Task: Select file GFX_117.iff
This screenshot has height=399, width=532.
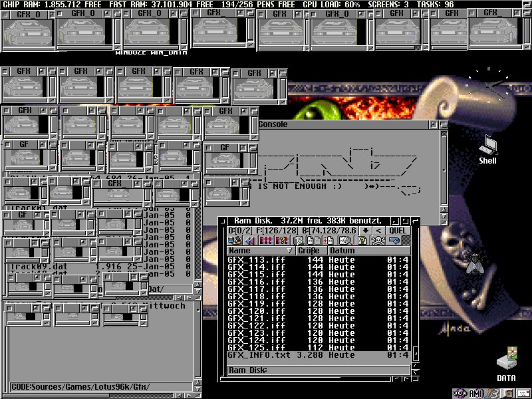Action: pyautogui.click(x=319, y=289)
